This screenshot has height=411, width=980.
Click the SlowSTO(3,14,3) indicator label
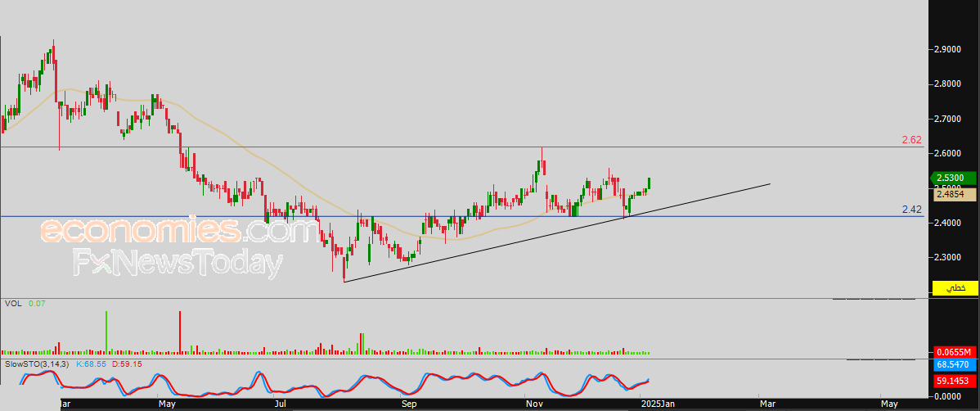(x=38, y=364)
